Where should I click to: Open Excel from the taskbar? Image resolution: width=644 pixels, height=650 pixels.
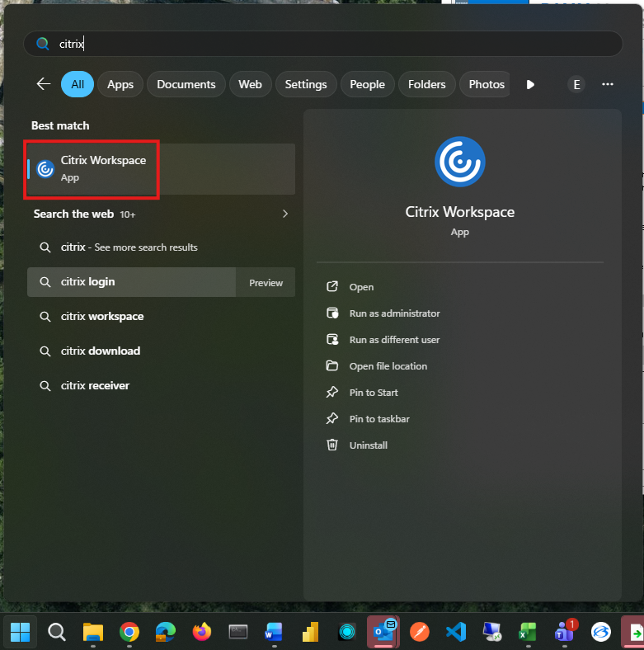click(x=528, y=632)
